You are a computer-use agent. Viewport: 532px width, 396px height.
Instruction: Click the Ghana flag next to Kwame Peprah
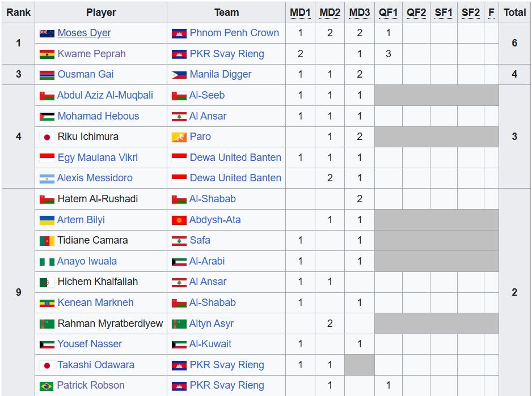point(47,54)
